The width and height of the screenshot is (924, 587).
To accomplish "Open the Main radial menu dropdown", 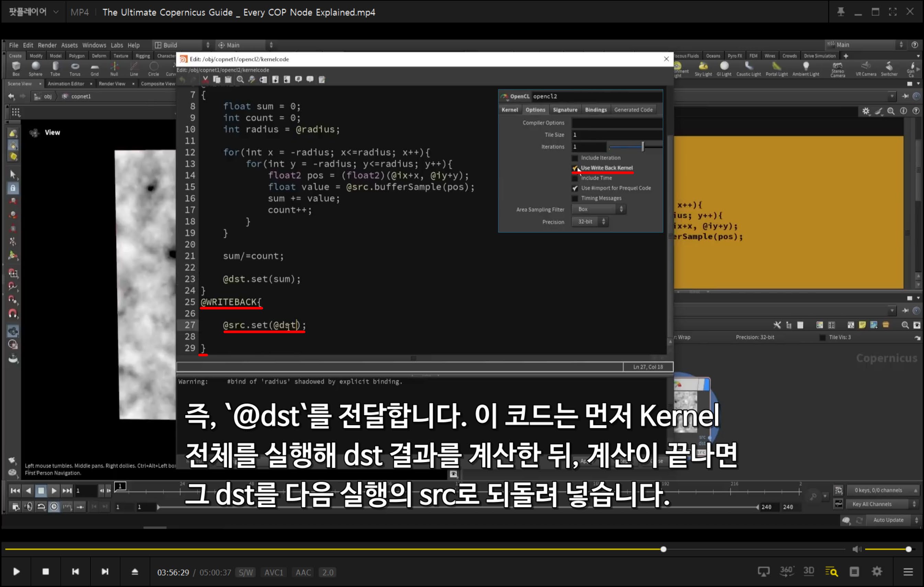I will pyautogui.click(x=245, y=45).
